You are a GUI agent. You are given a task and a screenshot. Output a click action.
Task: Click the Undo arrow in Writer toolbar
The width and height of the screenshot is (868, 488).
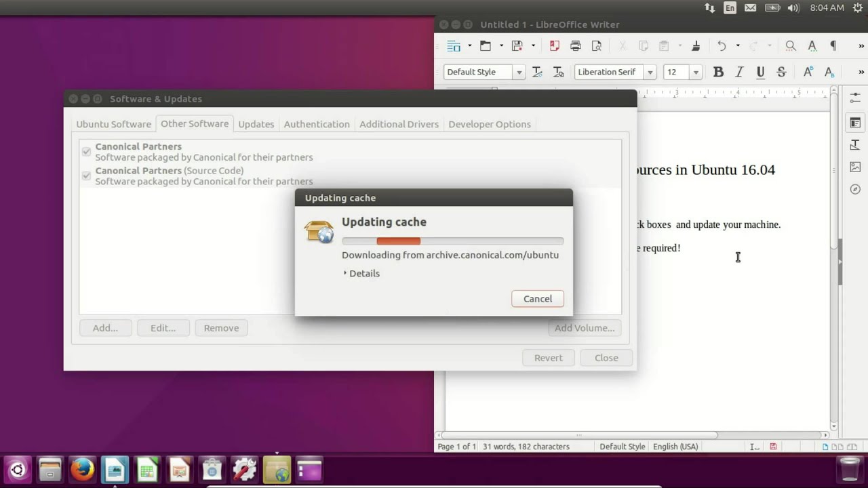722,46
